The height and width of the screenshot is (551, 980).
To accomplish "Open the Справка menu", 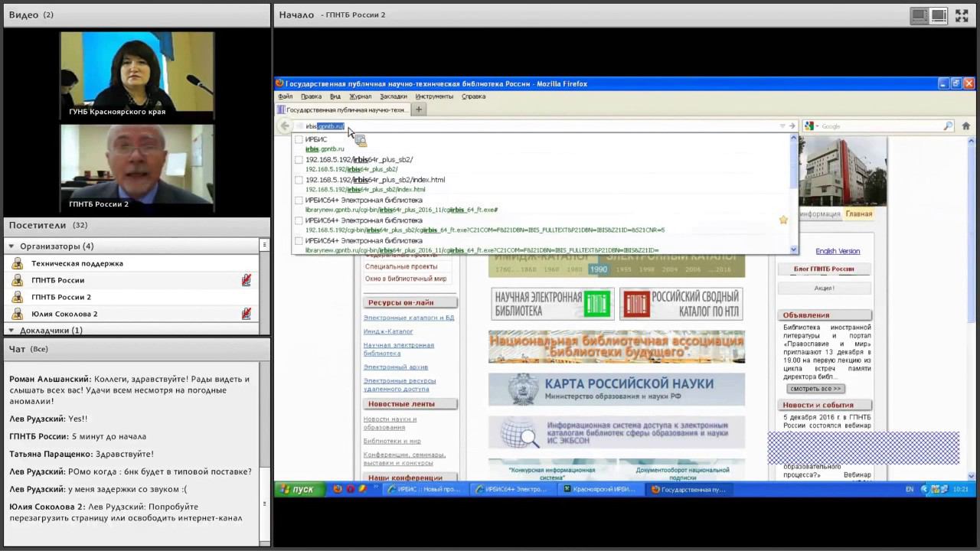I will pyautogui.click(x=474, y=96).
